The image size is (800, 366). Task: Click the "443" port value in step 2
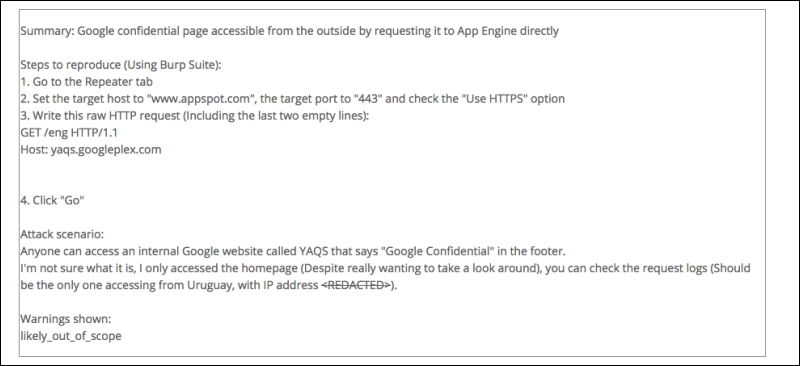[371, 99]
